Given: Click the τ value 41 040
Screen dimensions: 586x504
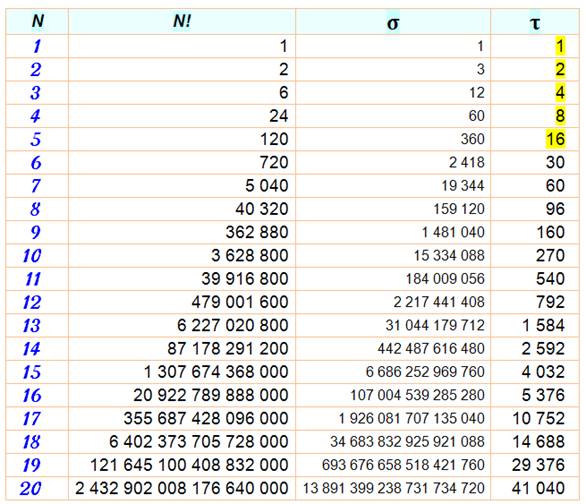Looking at the screenshot, I should tap(538, 488).
